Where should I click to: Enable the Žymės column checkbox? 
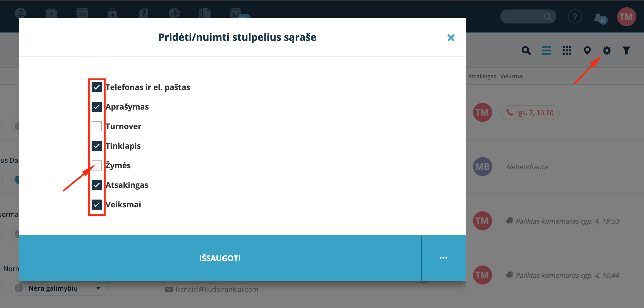point(97,165)
